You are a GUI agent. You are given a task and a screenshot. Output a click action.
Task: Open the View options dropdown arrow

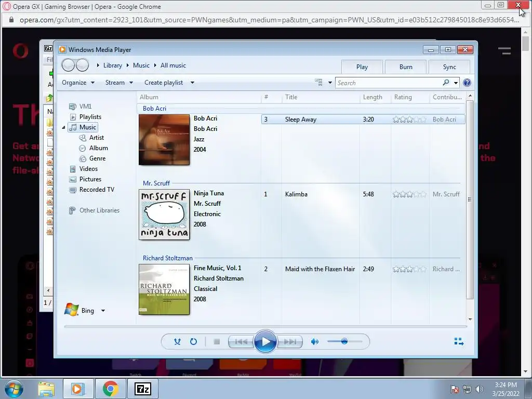[330, 83]
